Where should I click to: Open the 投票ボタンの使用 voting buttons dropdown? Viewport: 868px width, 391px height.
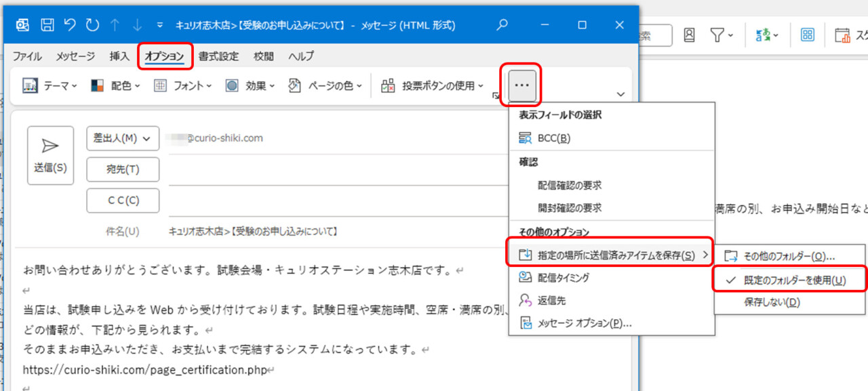tap(433, 86)
